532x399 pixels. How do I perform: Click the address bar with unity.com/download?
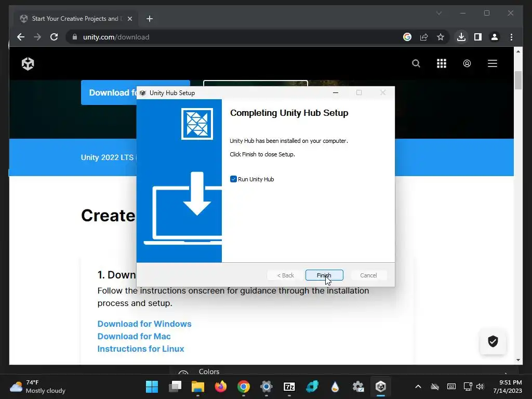(x=234, y=37)
